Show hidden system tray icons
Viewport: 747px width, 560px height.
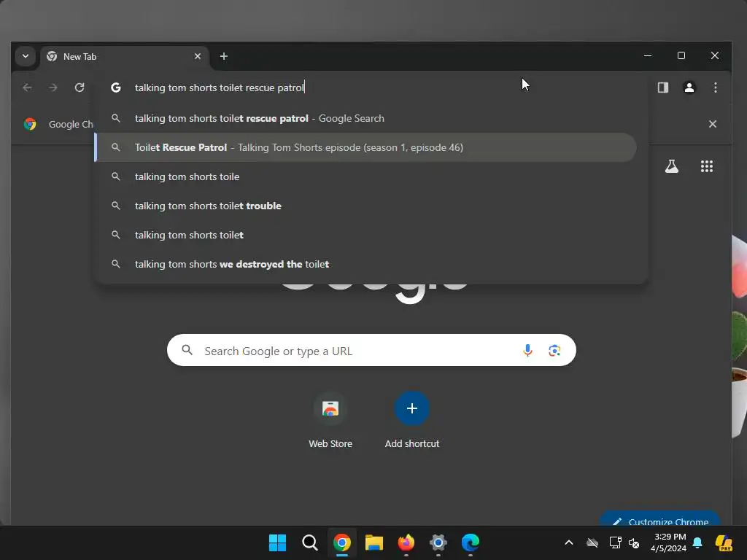click(569, 542)
